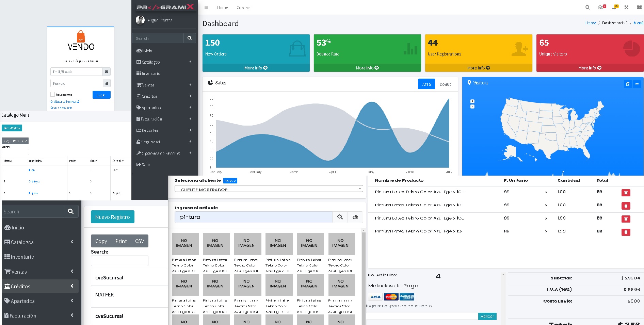Click the Aplicar coupon button

[487, 316]
